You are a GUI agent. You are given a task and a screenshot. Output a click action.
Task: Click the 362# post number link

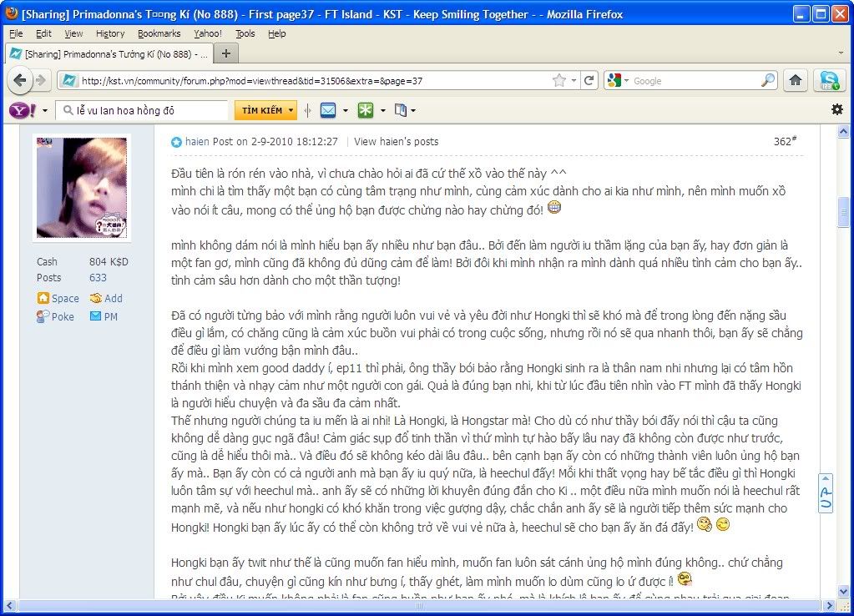click(x=785, y=142)
